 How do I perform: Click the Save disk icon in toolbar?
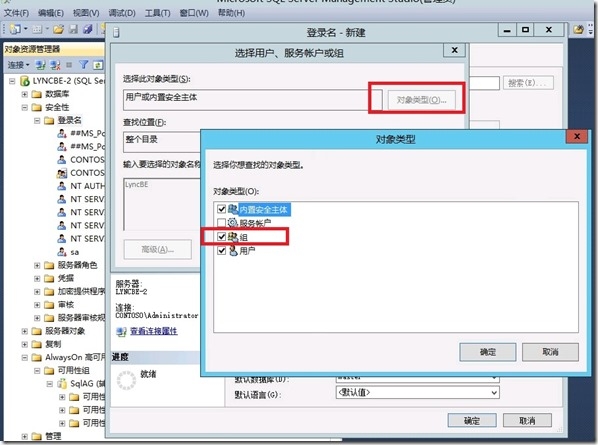(73, 29)
